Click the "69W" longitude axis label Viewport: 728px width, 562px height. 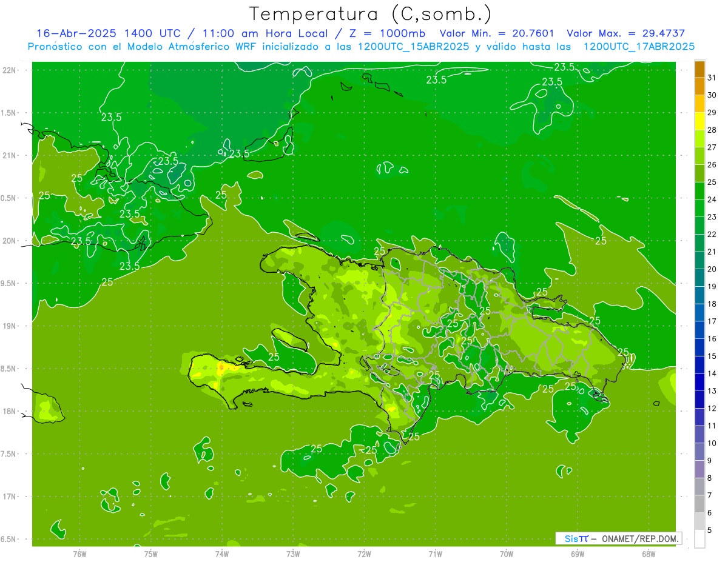click(578, 554)
